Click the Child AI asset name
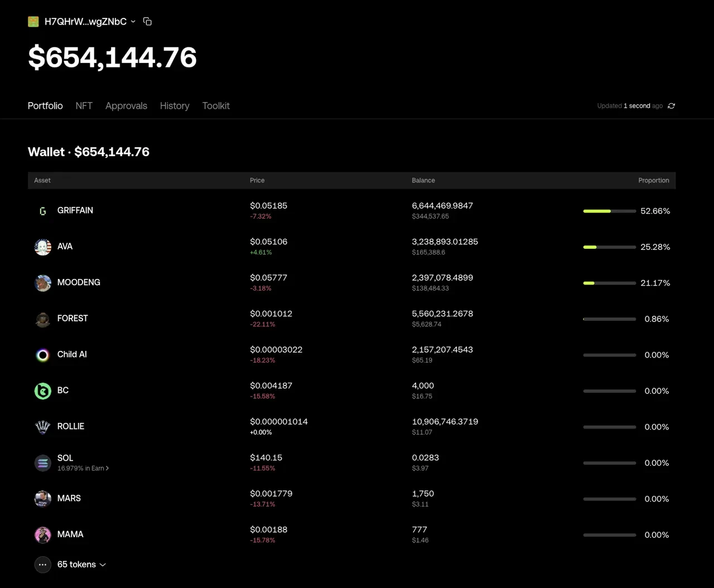Viewport: 714px width, 588px height. [72, 354]
